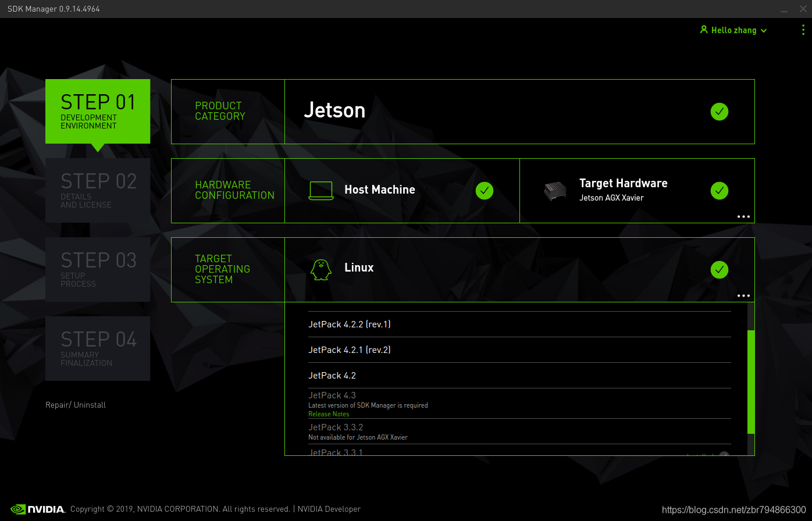812x521 pixels.
Task: Open the NVIDIA Developer link in footer
Action: click(329, 509)
